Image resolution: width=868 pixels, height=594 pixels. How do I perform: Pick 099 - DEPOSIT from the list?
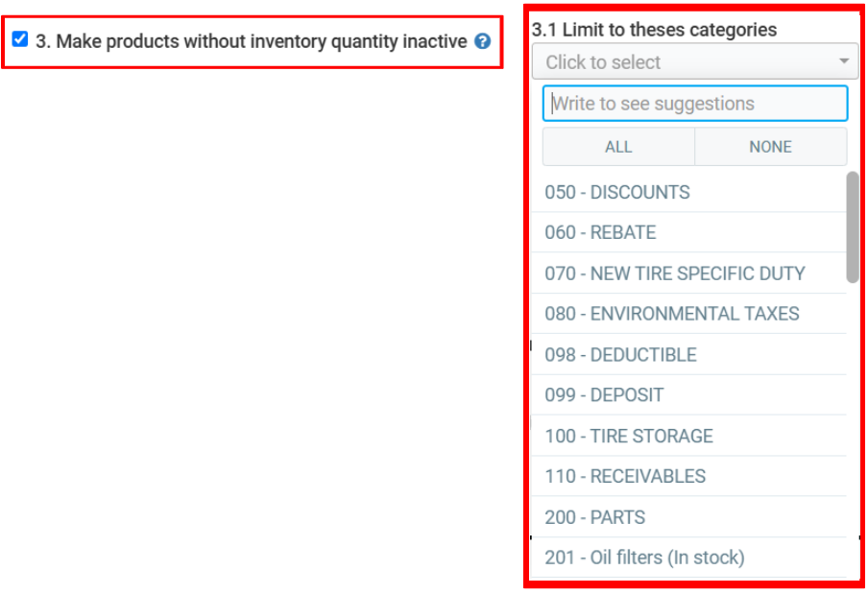click(x=604, y=395)
